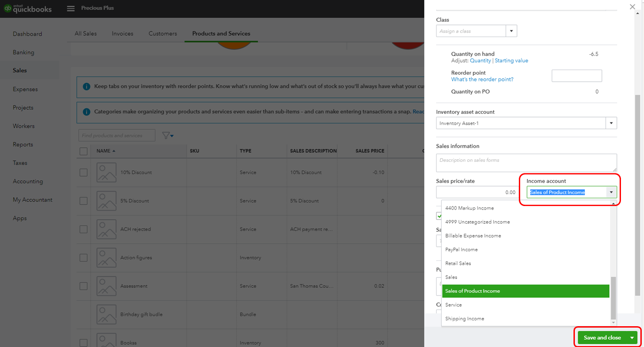This screenshot has width=644, height=347.
Task: Open the Customers tab
Action: tap(162, 33)
